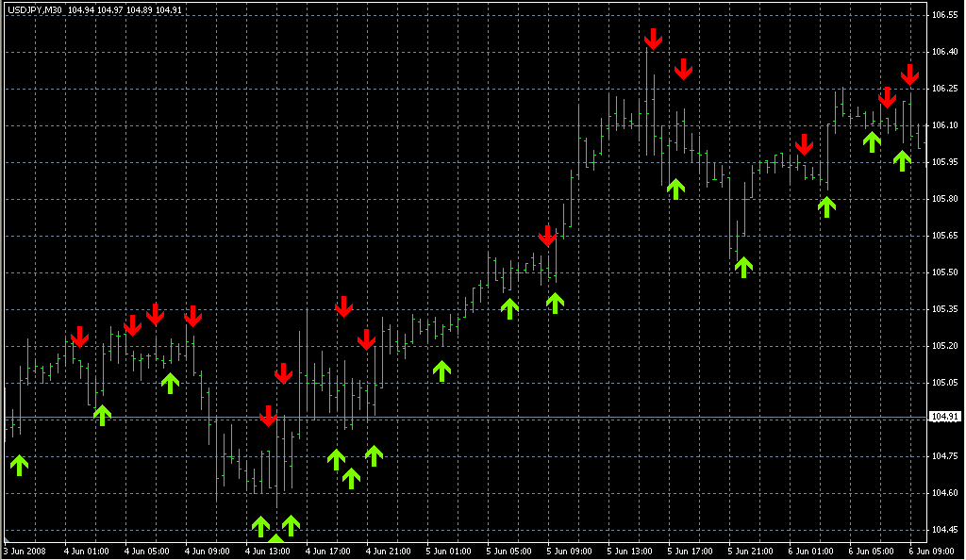Click red arrow at 105.65 level
The width and height of the screenshot is (966, 560).
[547, 236]
